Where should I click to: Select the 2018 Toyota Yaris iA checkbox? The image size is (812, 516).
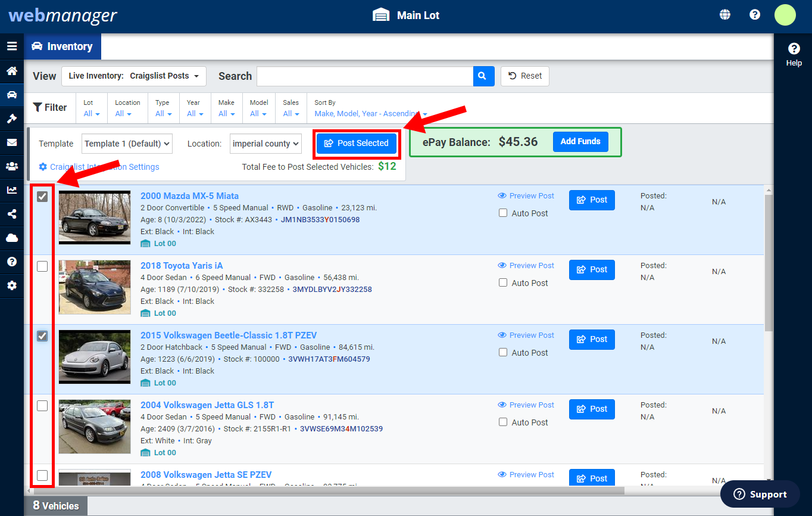coord(42,266)
